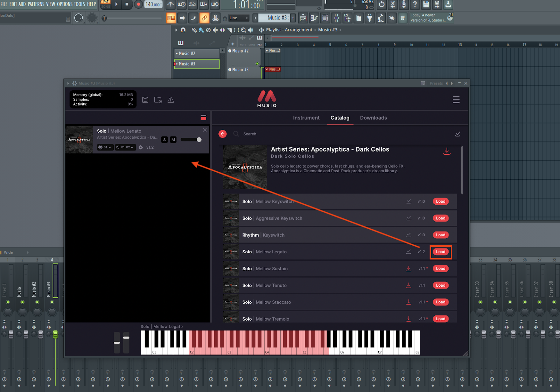The height and width of the screenshot is (392, 560).
Task: Go back using the red arrow in Catalog
Action: click(223, 134)
